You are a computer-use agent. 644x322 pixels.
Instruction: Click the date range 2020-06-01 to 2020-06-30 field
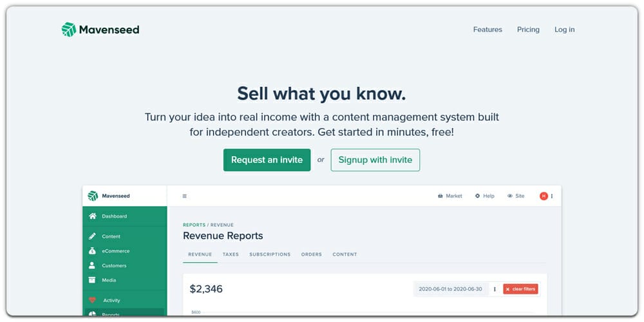point(450,289)
